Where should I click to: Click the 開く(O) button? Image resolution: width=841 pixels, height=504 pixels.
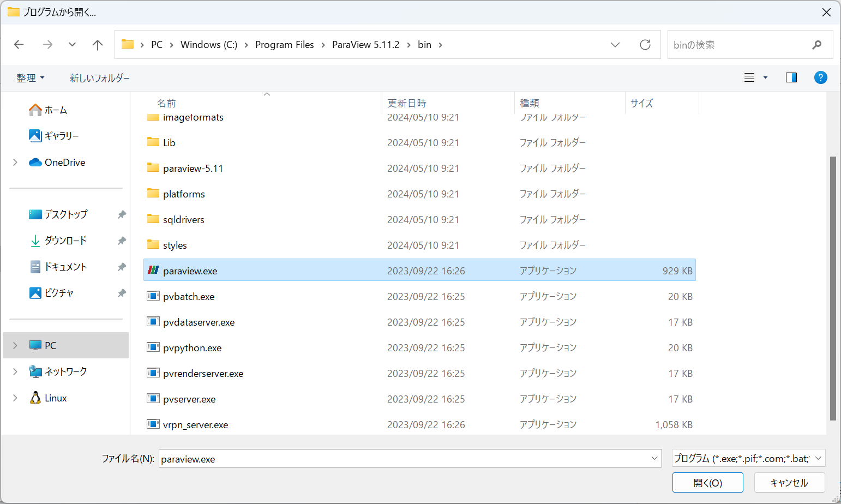click(708, 483)
